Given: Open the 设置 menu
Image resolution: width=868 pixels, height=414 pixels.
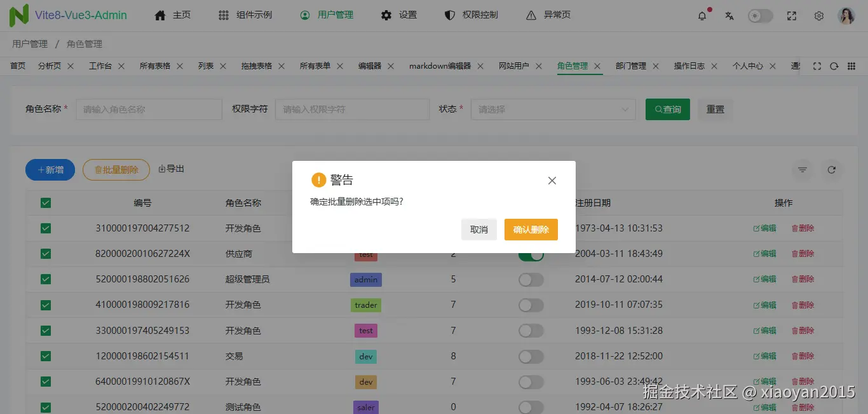Looking at the screenshot, I should (399, 15).
